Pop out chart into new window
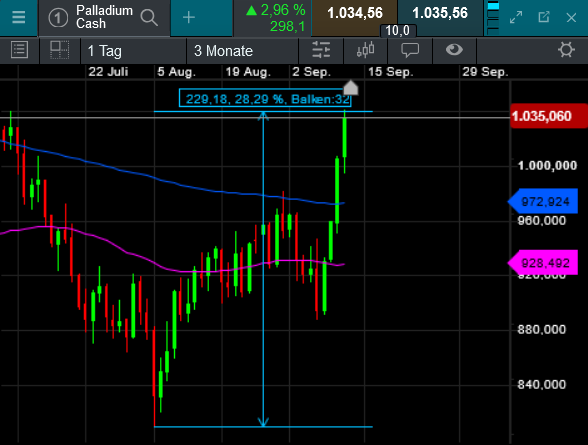Image resolution: width=588 pixels, height=445 pixels. (544, 17)
